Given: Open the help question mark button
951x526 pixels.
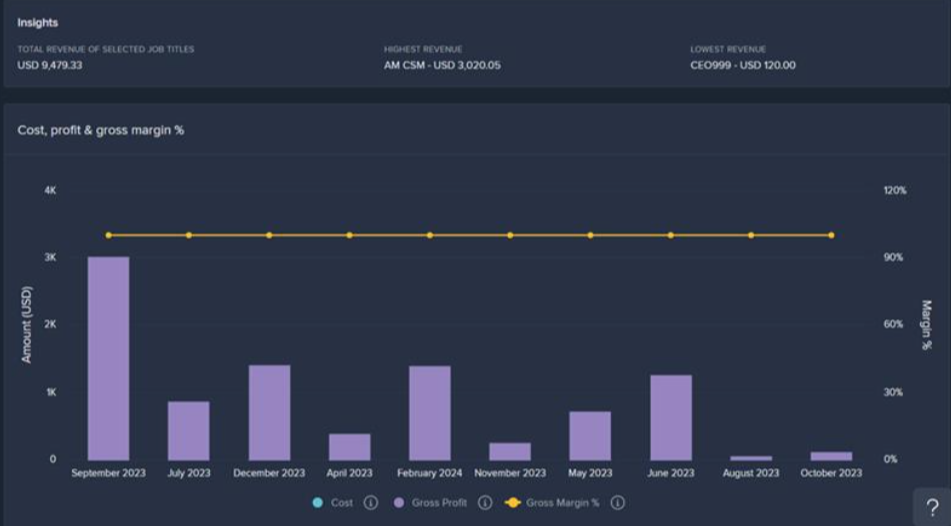Looking at the screenshot, I should [932, 507].
